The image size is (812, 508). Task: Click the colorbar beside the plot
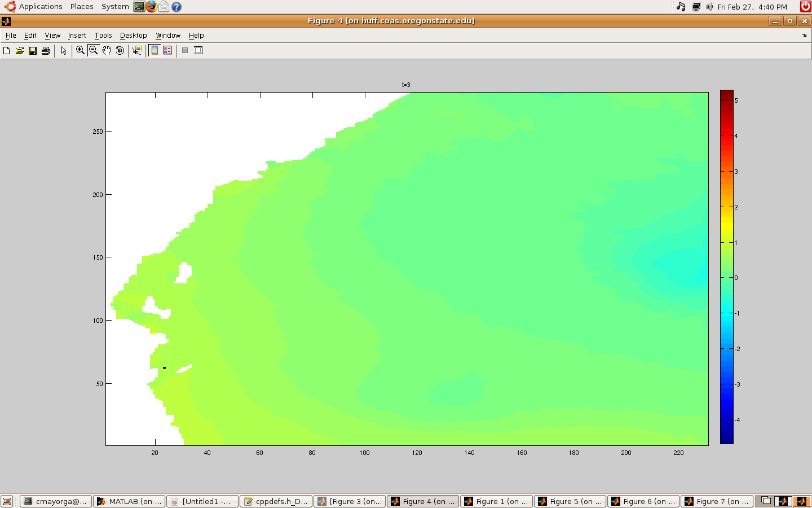tap(726, 267)
